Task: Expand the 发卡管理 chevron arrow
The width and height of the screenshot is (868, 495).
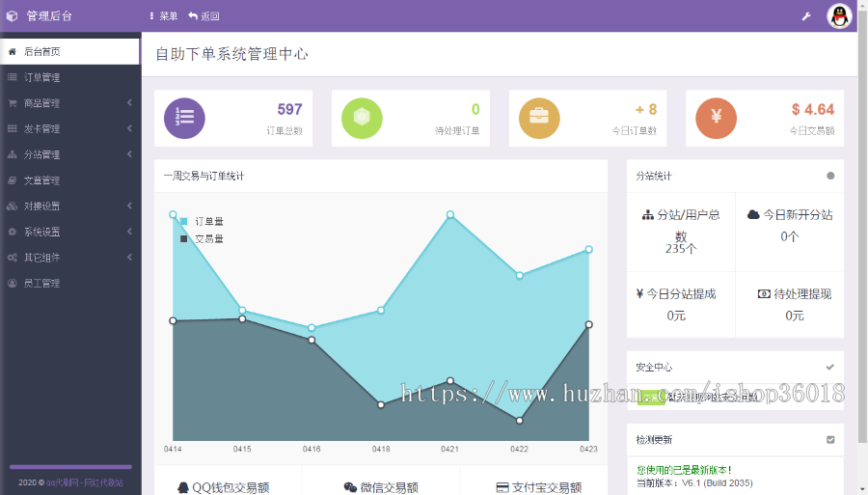Action: click(x=129, y=128)
